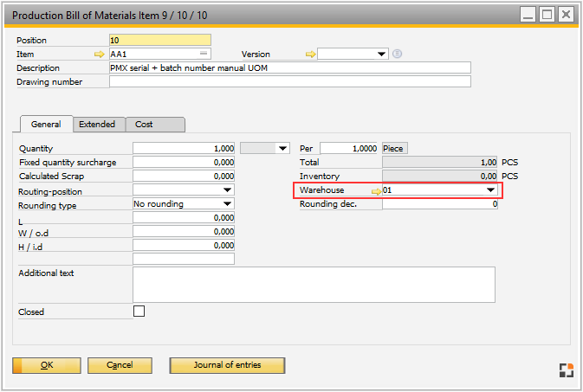Image resolution: width=583 pixels, height=392 pixels.
Task: Click into the Description field
Action: (290, 67)
